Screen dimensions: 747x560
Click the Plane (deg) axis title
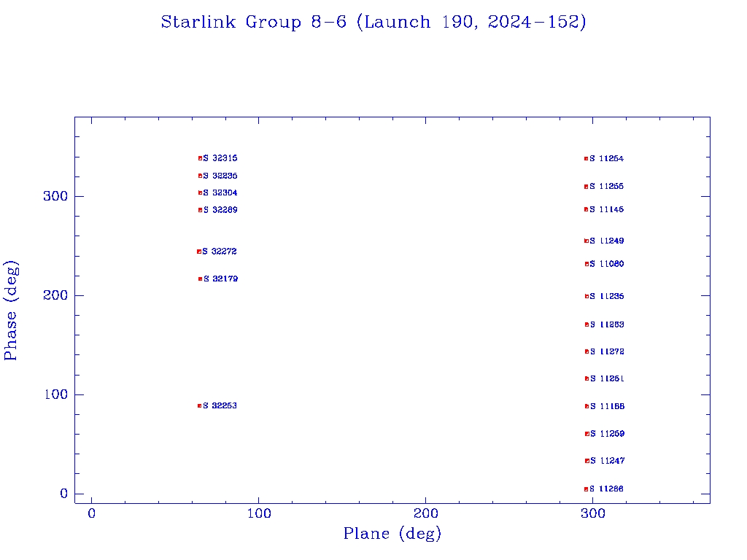pos(392,534)
